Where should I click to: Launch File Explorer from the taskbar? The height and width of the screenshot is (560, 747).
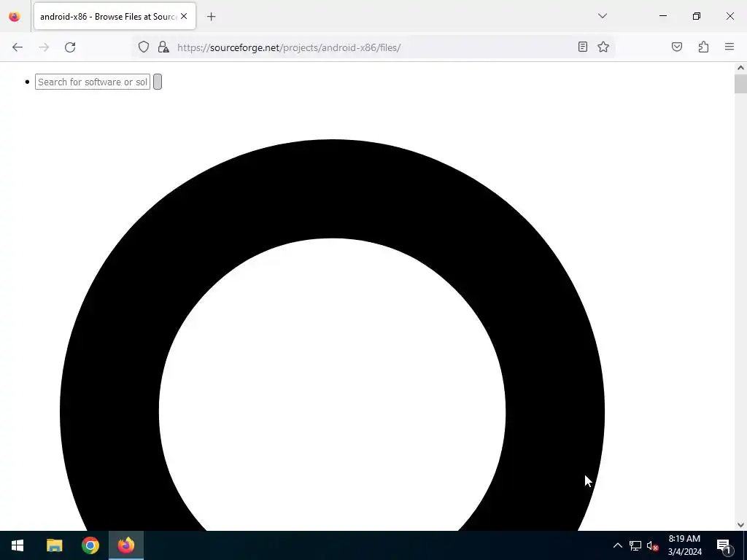(54, 545)
